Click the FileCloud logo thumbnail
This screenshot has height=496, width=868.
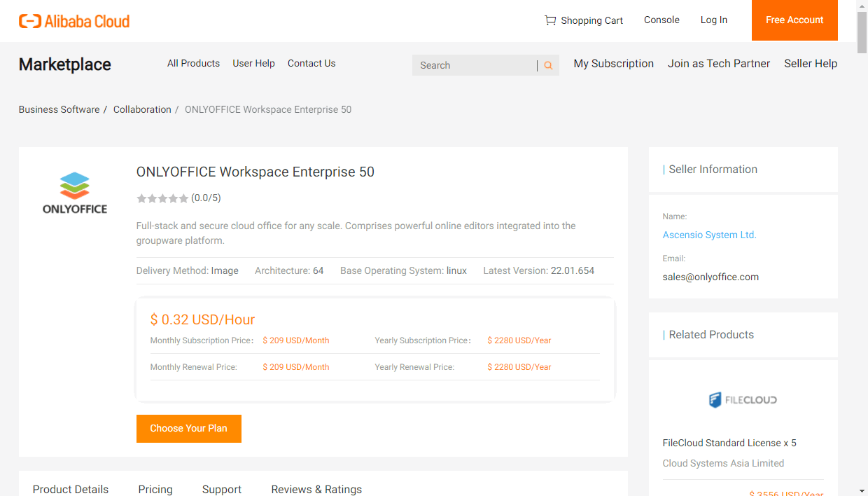tap(743, 400)
